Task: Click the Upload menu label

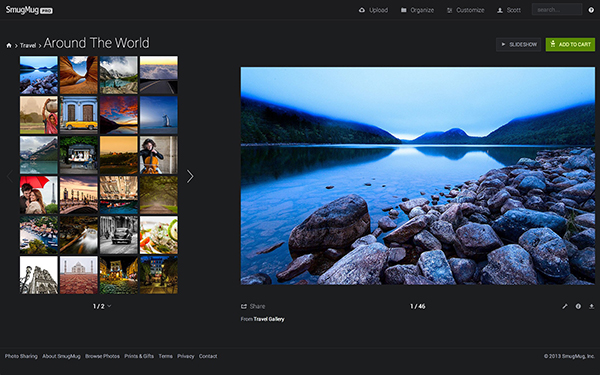Action: pos(378,10)
